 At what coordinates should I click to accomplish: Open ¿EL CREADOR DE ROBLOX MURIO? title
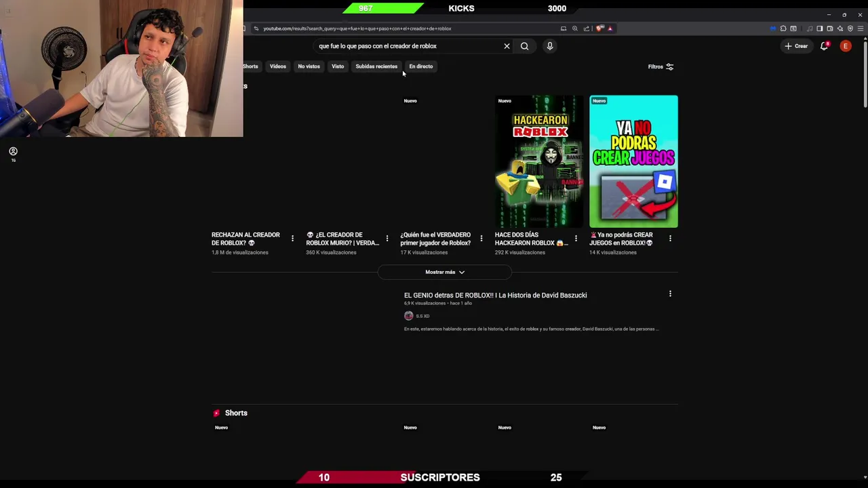point(342,239)
